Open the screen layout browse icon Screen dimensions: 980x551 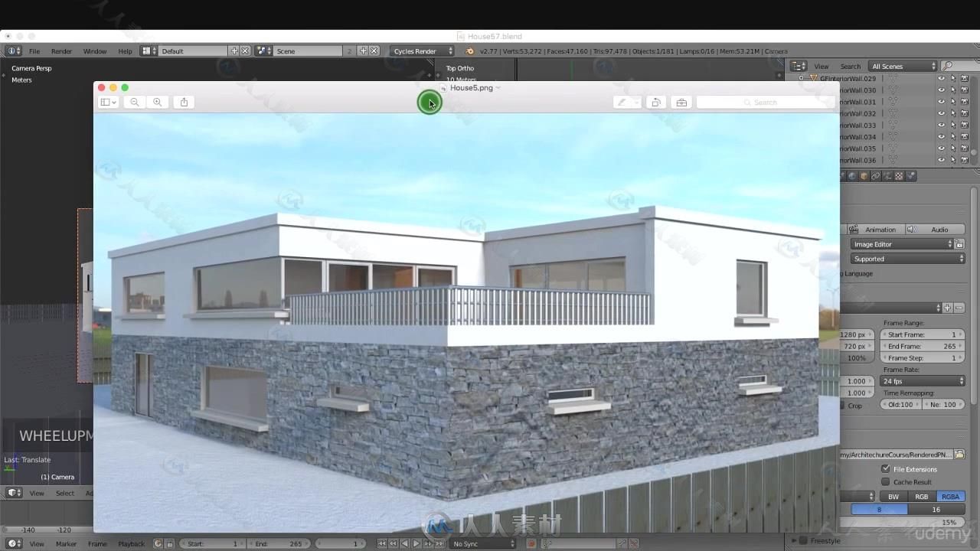click(147, 51)
